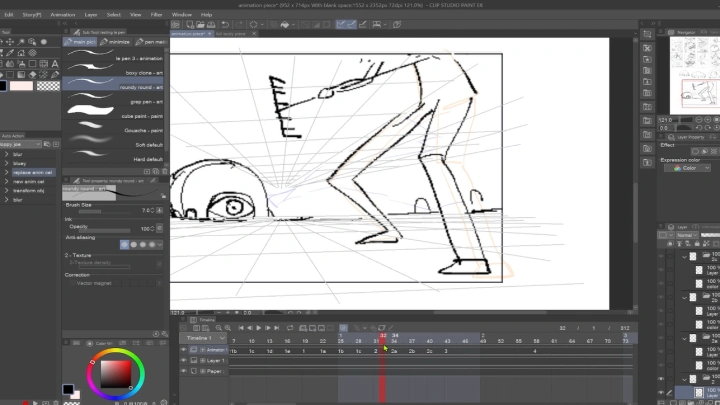Select the 'main pic' sub tool group tab
The height and width of the screenshot is (405, 720).
79,42
